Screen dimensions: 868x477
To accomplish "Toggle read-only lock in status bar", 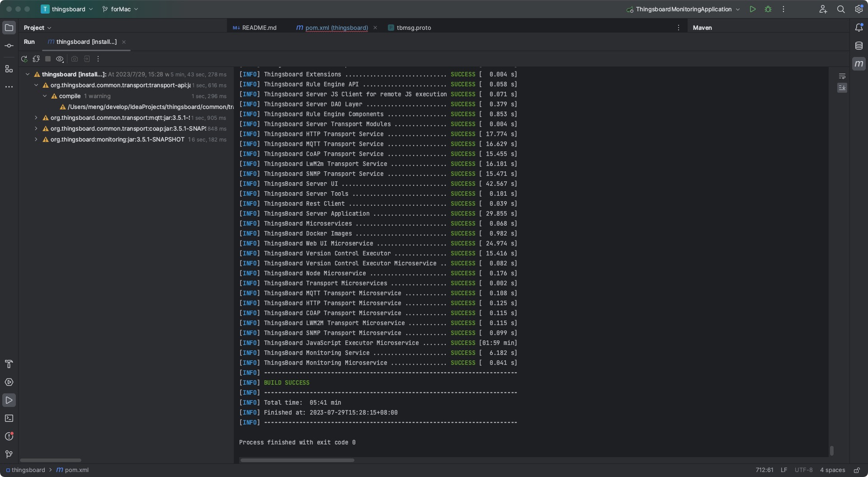I will point(857,470).
